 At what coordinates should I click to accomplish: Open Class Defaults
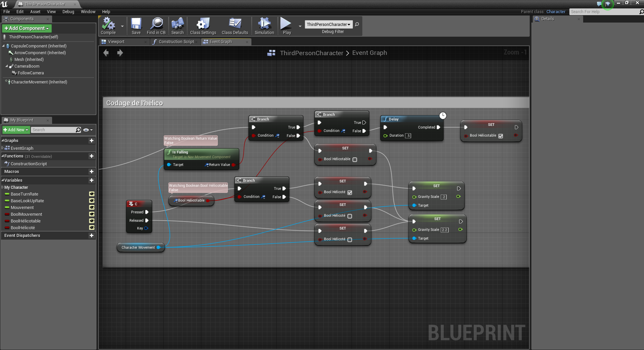pos(235,26)
